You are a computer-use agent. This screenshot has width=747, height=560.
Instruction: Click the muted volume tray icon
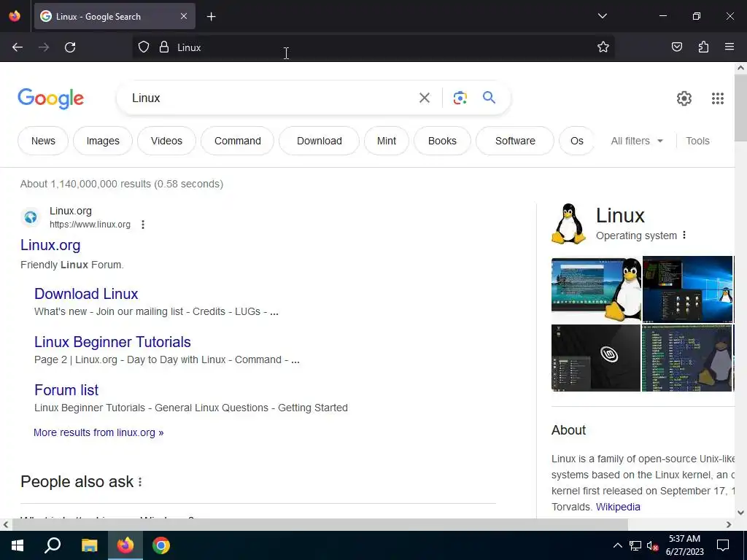[653, 545]
